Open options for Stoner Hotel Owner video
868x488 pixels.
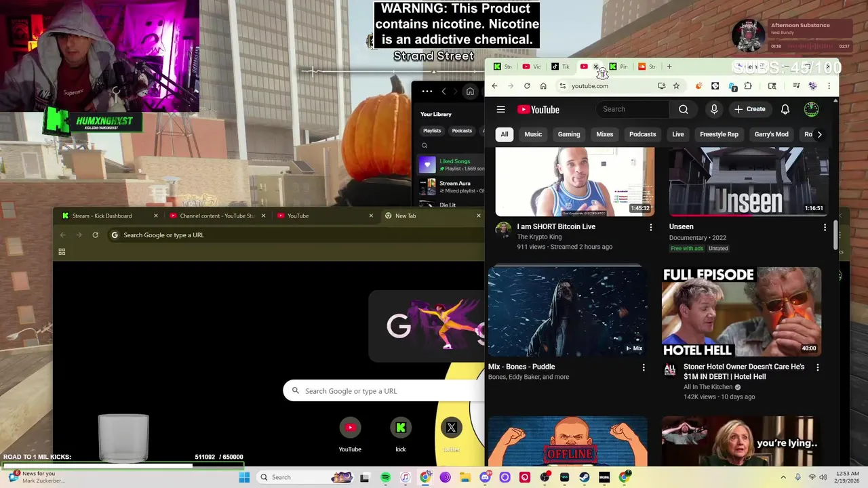pyautogui.click(x=817, y=367)
